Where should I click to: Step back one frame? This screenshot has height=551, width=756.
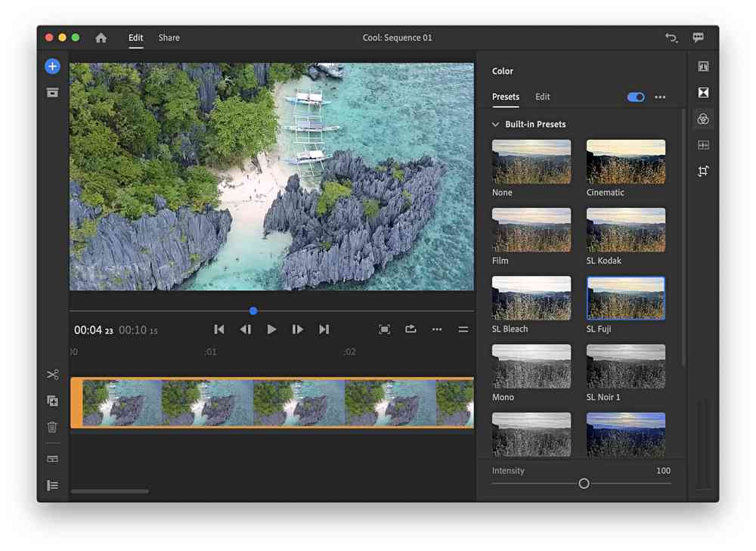pyautogui.click(x=246, y=330)
